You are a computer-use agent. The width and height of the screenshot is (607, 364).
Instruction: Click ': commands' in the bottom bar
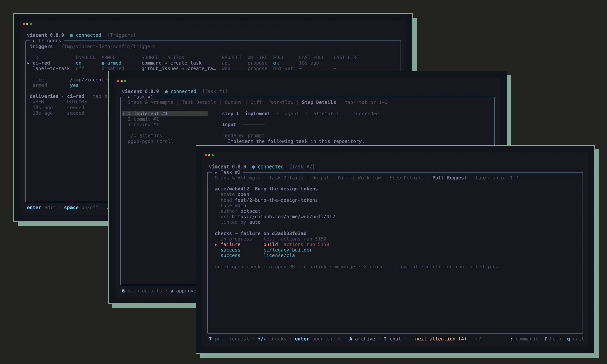point(524,339)
